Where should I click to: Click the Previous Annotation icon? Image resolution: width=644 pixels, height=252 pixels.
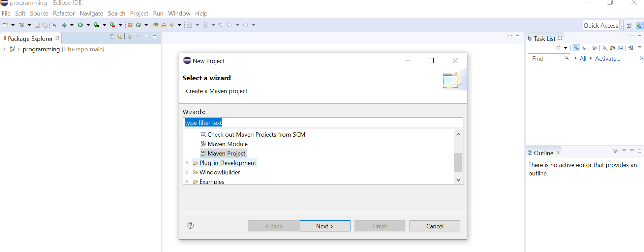click(x=206, y=25)
